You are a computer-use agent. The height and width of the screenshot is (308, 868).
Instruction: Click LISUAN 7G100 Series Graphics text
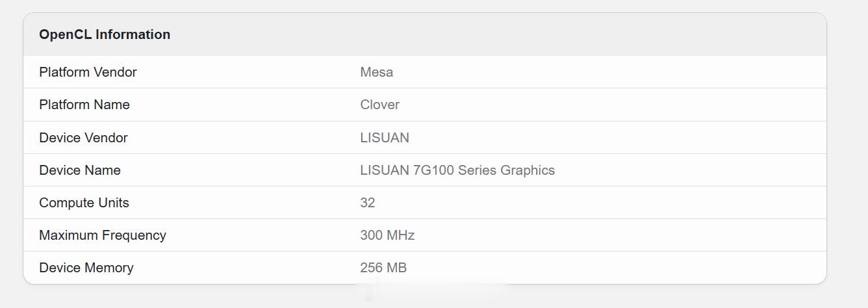pos(457,170)
